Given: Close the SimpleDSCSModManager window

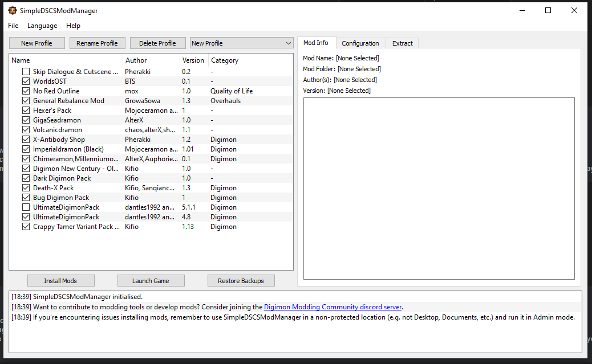Looking at the screenshot, I should click(x=574, y=11).
